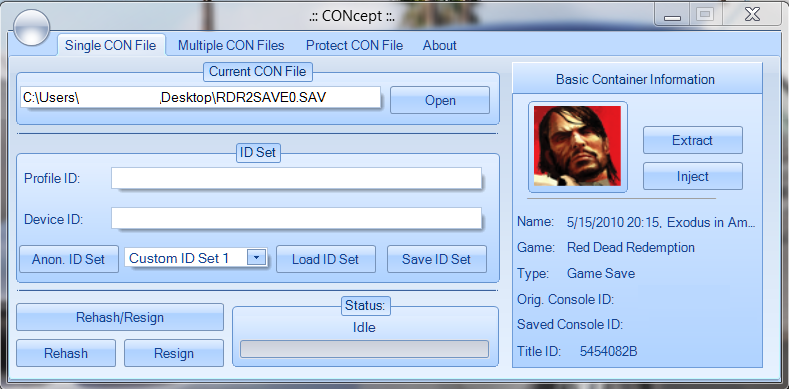Click the status progress bar
Image resolution: width=789 pixels, height=389 pixels.
364,349
